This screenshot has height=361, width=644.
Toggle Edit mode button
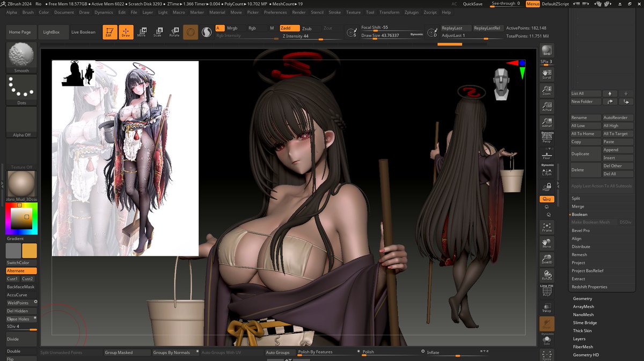[109, 32]
